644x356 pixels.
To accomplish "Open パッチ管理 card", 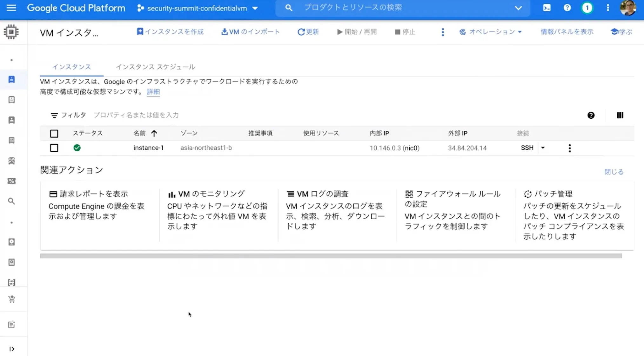I will point(574,216).
